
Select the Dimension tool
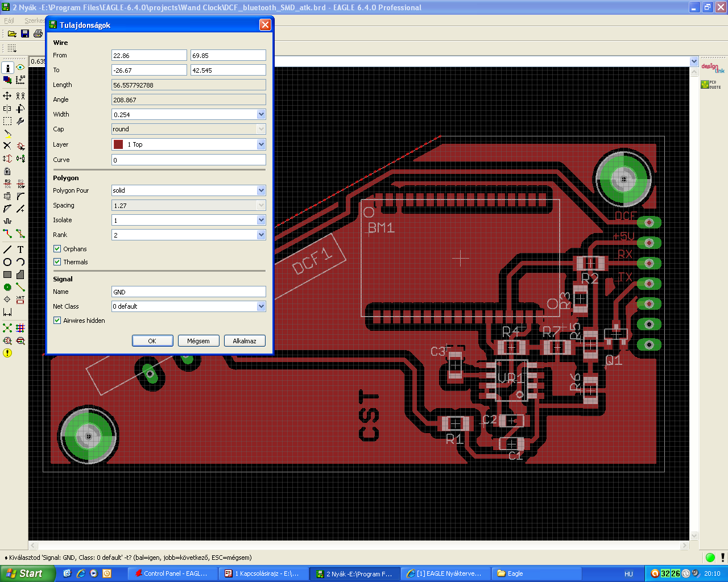click(7, 312)
